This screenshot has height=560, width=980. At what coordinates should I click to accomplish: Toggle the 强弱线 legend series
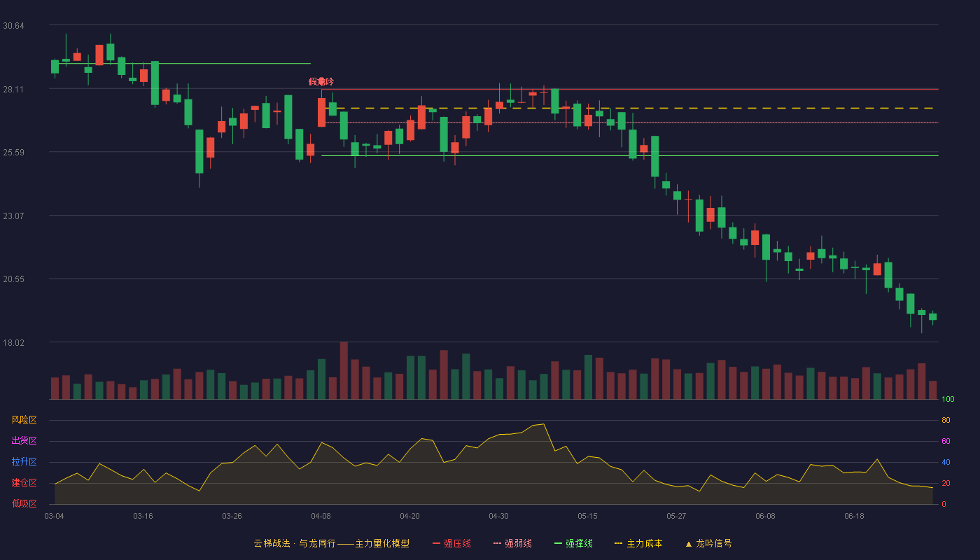click(512, 543)
